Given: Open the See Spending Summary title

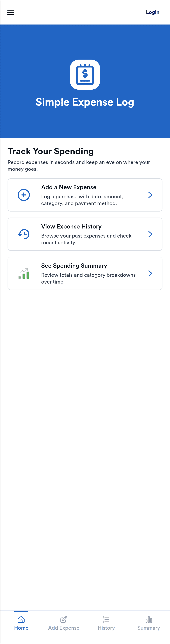Looking at the screenshot, I should click(74, 266).
